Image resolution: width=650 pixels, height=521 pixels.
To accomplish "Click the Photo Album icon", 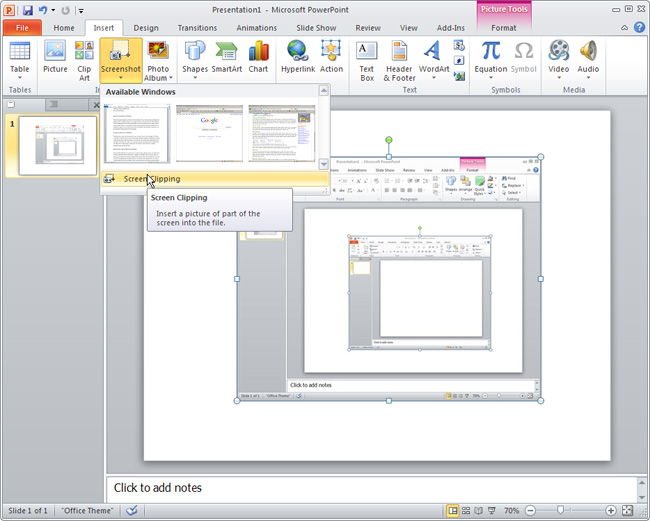I will (x=158, y=51).
